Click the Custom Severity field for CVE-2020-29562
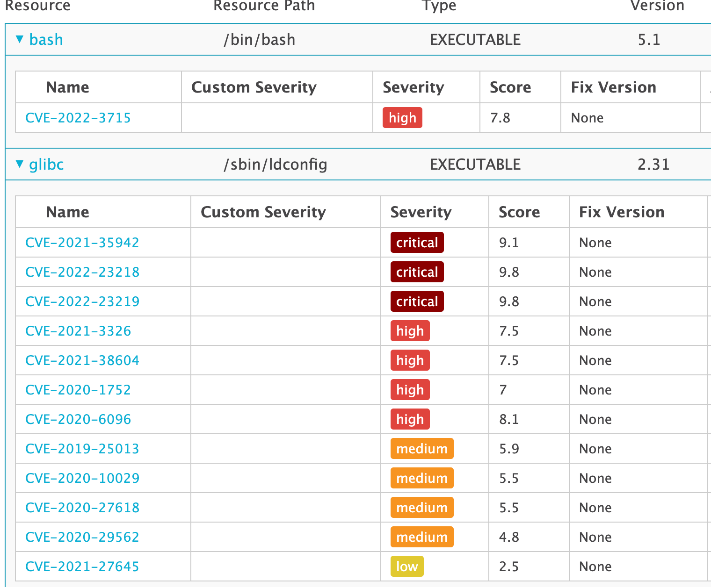This screenshot has width=711, height=588. pyautogui.click(x=285, y=537)
